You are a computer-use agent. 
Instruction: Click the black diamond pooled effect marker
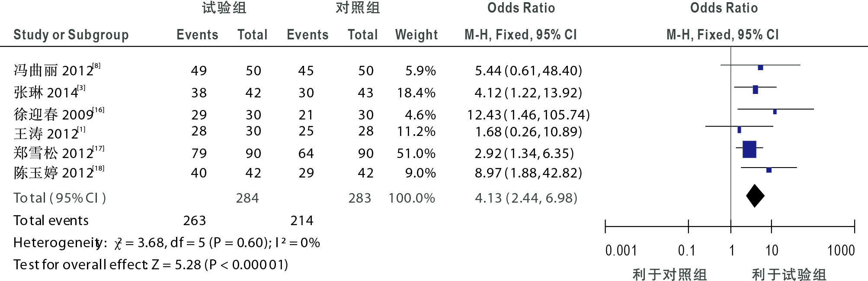755,196
